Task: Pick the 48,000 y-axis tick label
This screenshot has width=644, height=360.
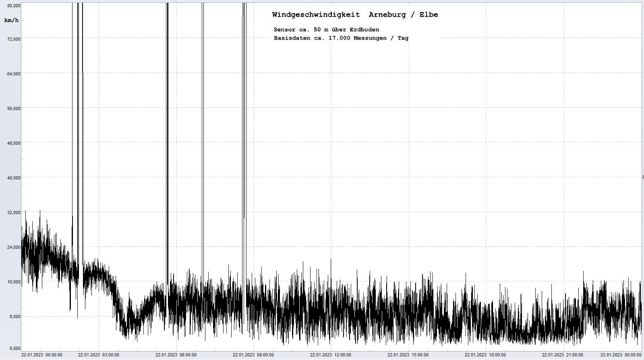Action: tap(14, 143)
